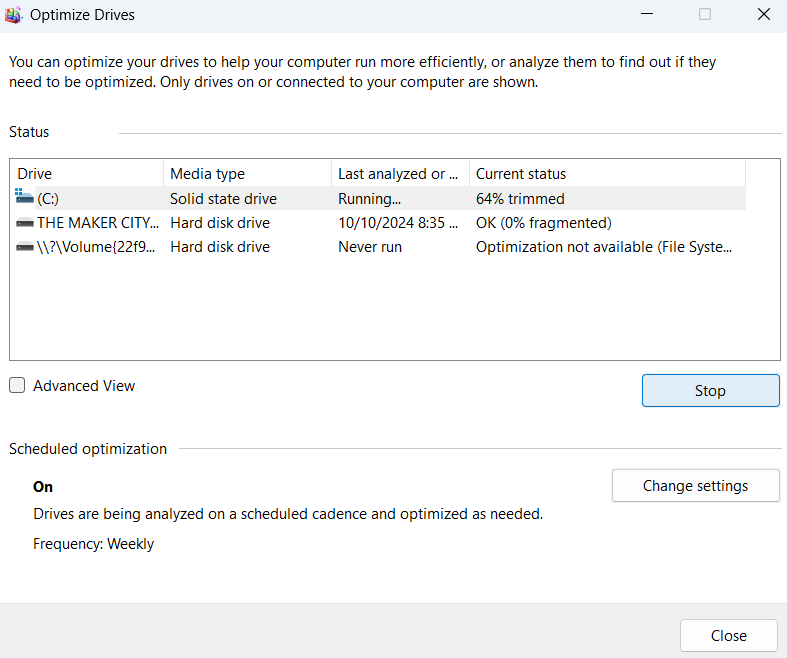
Task: Click the Current status column header
Action: tap(607, 174)
